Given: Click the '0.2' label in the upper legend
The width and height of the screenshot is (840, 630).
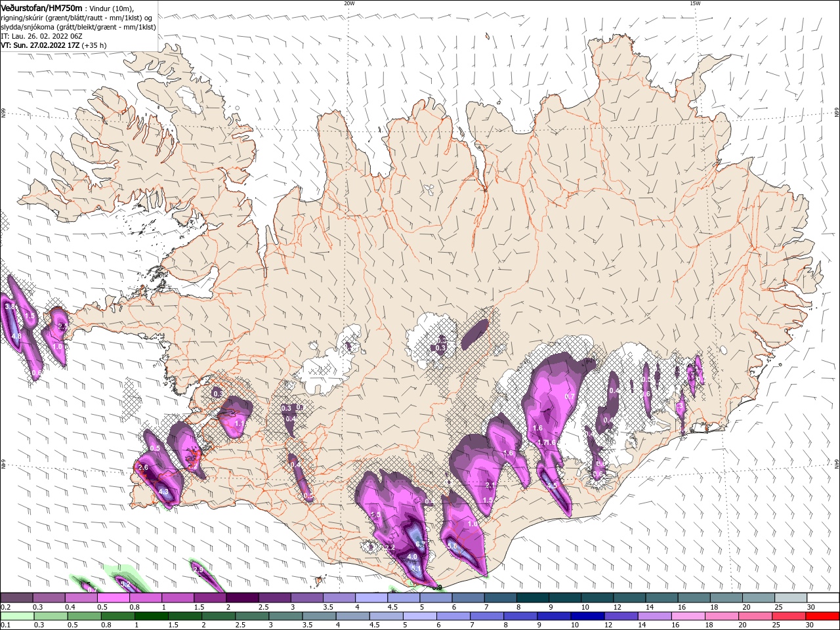Looking at the screenshot, I should [5, 607].
